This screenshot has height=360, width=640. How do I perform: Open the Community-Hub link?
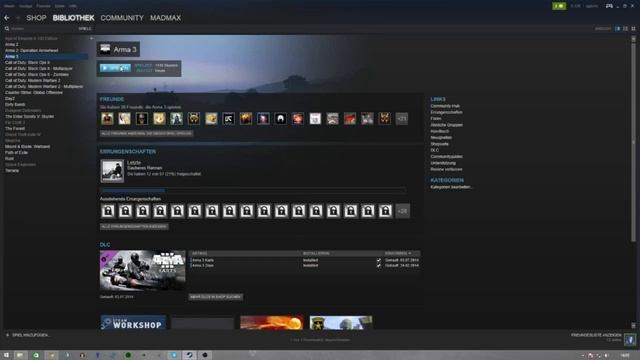[x=445, y=106]
